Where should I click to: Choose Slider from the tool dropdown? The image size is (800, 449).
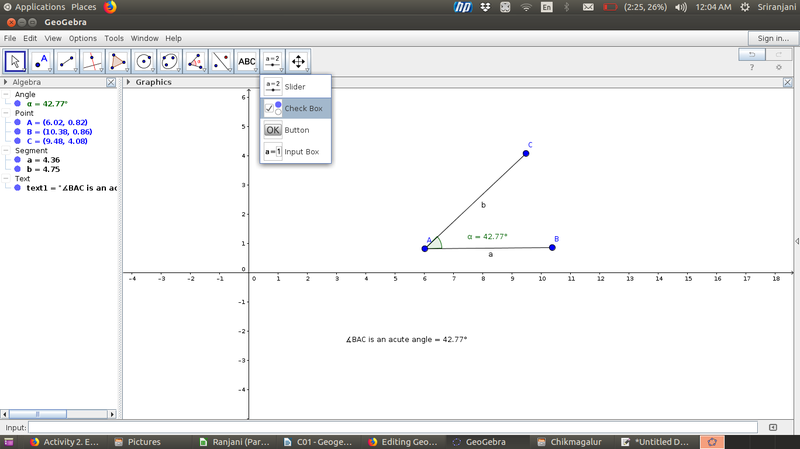click(x=295, y=87)
